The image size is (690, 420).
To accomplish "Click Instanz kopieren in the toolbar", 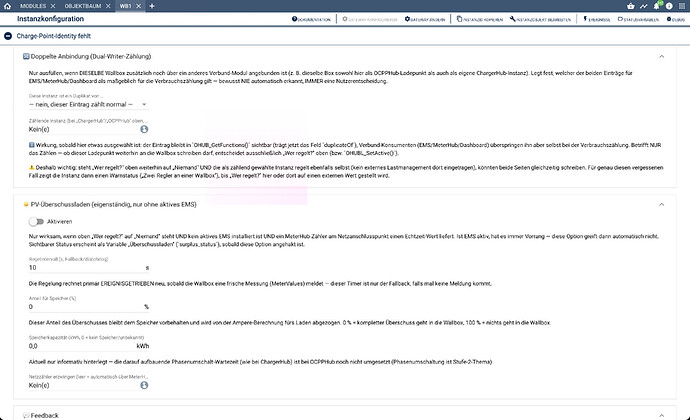I will (x=480, y=19).
